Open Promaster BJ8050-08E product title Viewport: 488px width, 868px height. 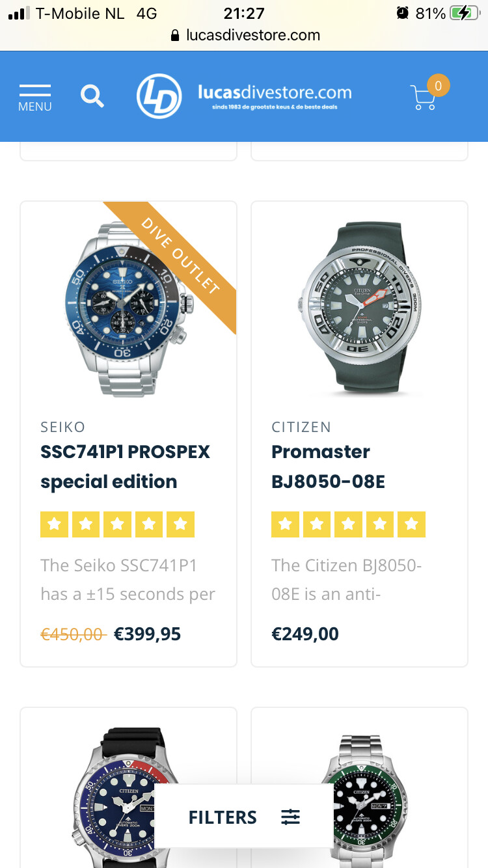coord(329,467)
